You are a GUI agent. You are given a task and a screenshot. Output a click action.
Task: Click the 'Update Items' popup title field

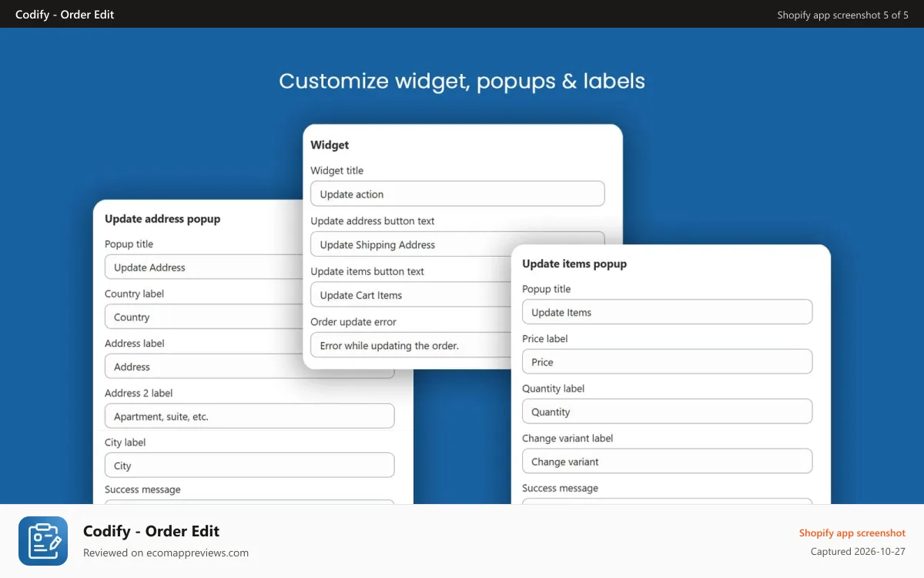tap(667, 312)
